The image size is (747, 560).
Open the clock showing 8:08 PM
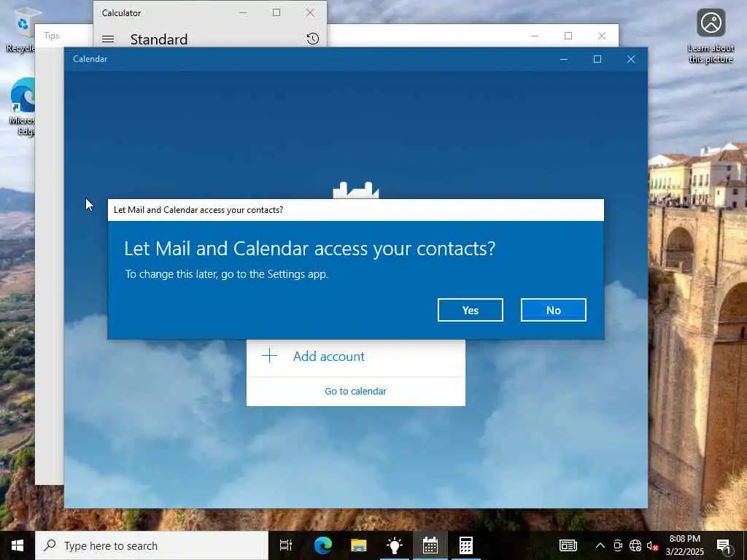pos(684,545)
